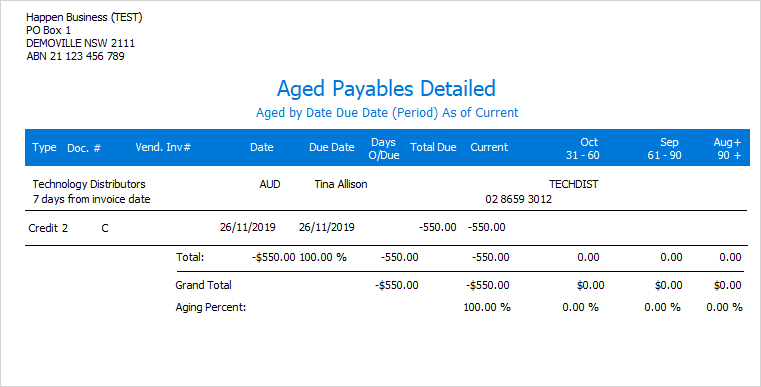The image size is (761, 387).
Task: Click the contact name Tina Allison
Action: (341, 184)
